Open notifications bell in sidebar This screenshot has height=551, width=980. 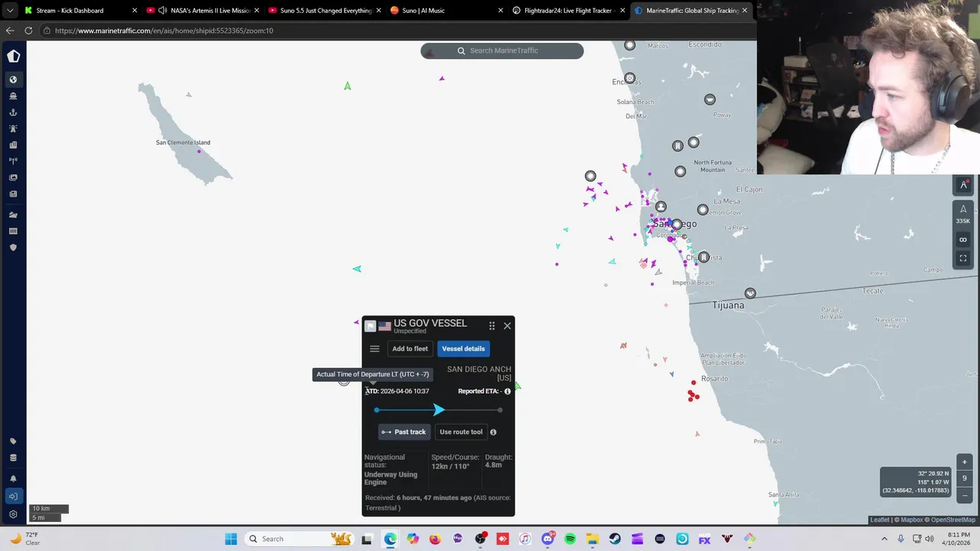[x=13, y=478]
